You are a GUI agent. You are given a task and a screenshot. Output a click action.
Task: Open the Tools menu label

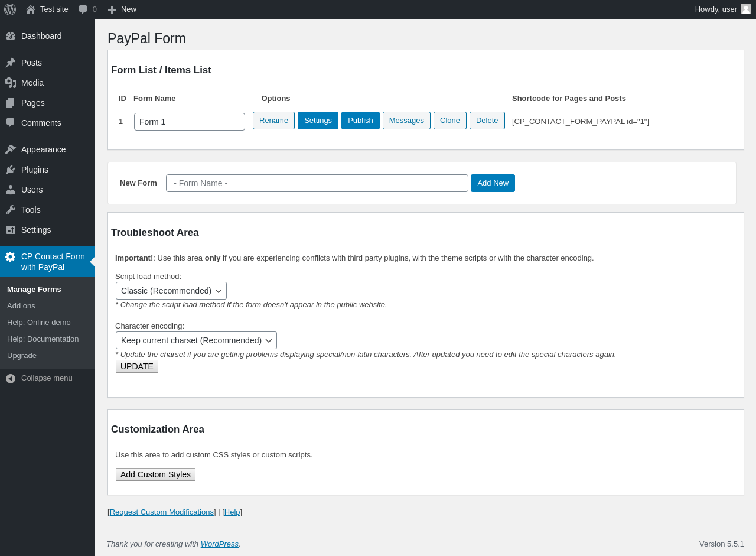31,210
